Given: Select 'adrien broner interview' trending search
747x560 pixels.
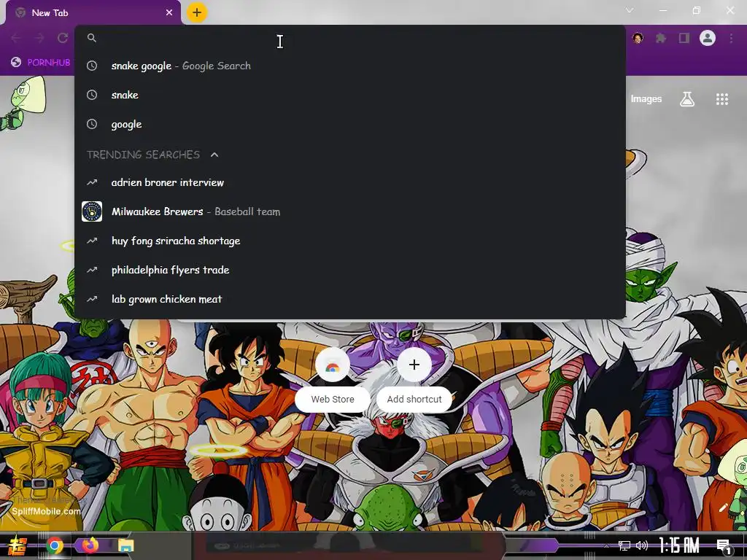Looking at the screenshot, I should (x=350, y=182).
